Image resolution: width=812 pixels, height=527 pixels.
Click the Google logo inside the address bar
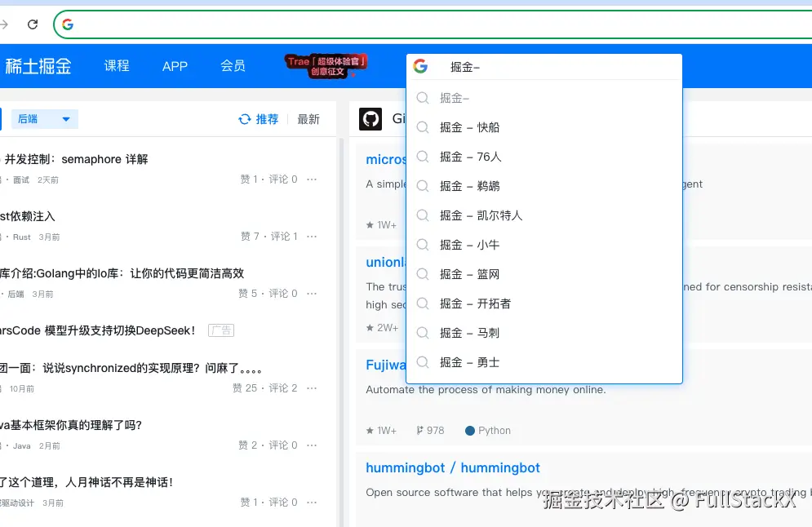68,24
